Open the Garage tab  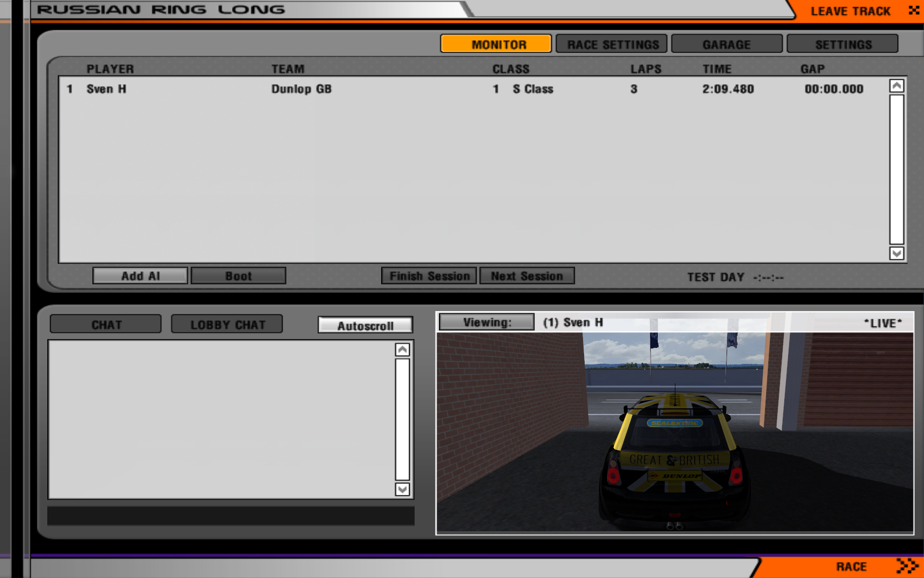click(727, 44)
